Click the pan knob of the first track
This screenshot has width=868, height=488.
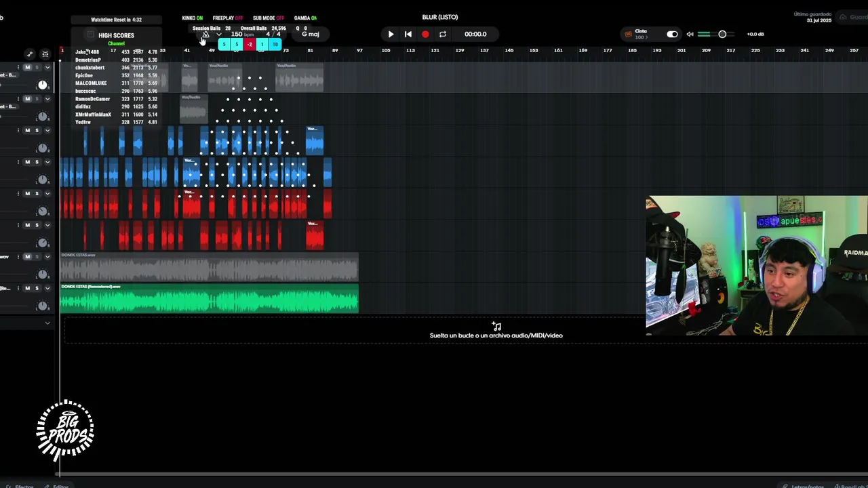43,85
